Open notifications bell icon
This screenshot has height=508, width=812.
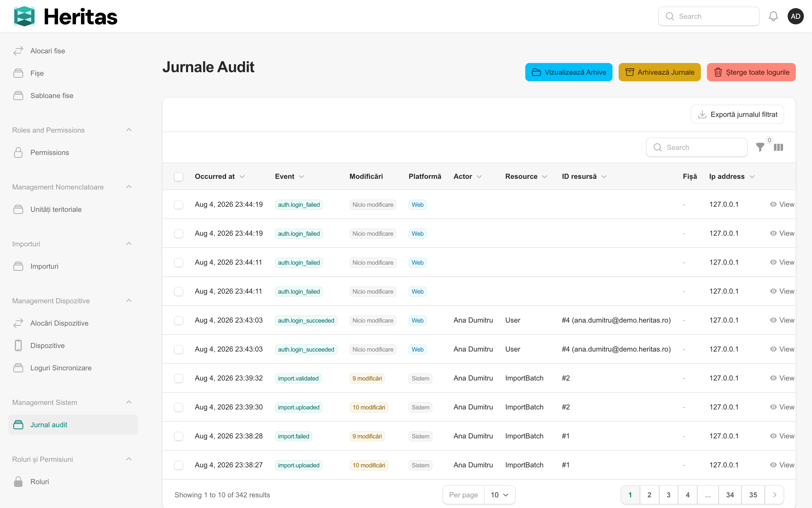point(773,16)
